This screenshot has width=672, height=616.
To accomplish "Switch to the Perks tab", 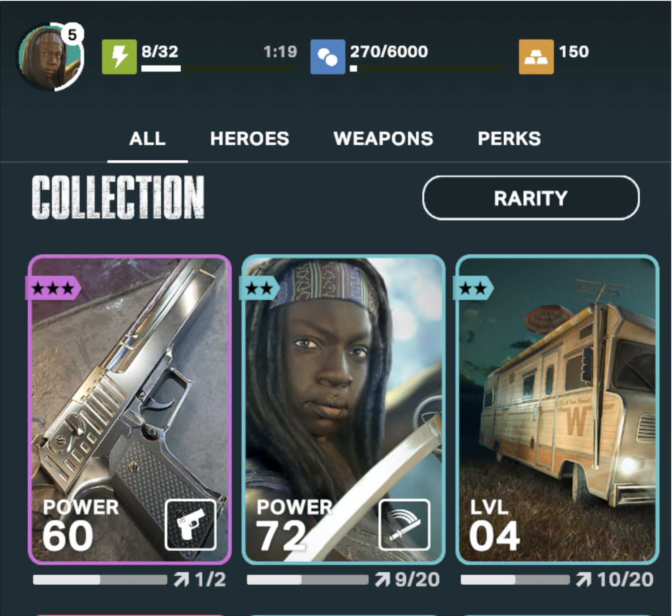I will [x=509, y=138].
